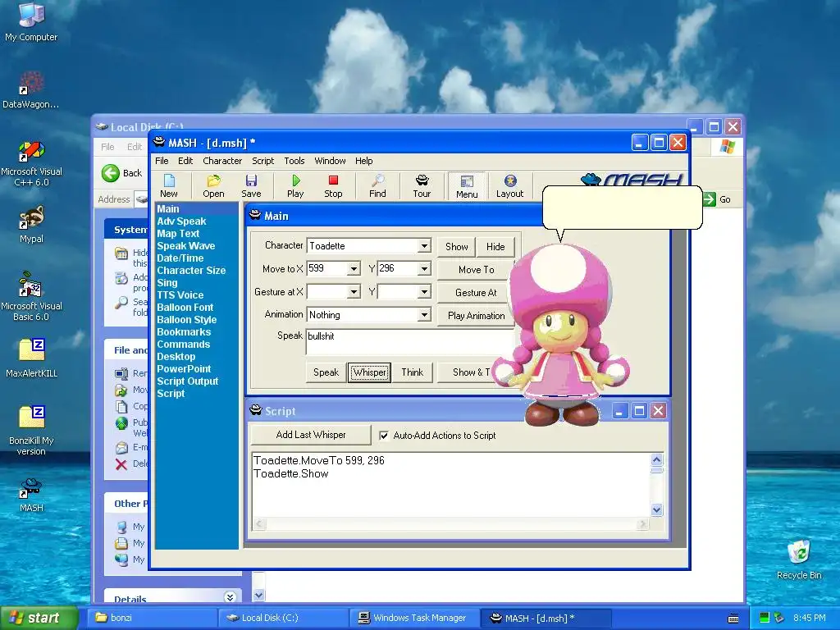Click the script scrollbar up arrow
This screenshot has height=630, width=840.
[657, 459]
